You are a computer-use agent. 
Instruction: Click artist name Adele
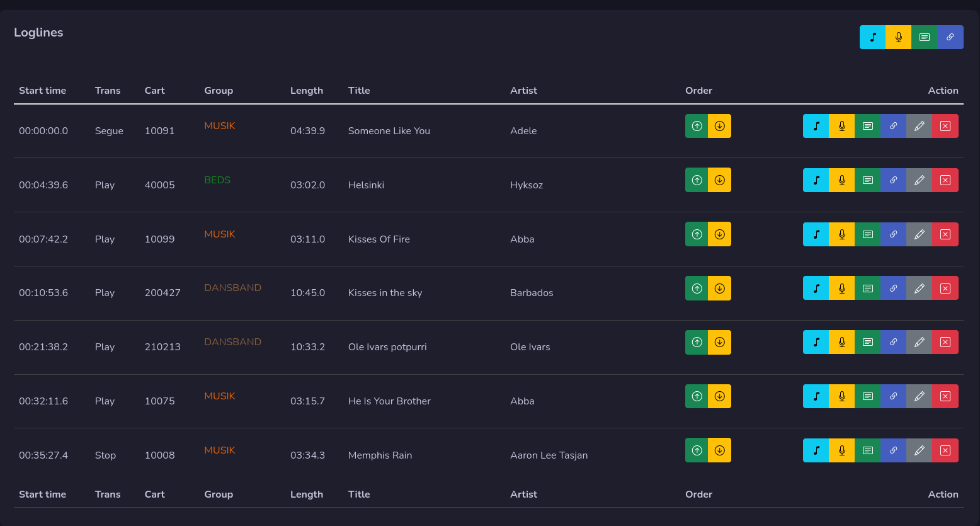(523, 131)
